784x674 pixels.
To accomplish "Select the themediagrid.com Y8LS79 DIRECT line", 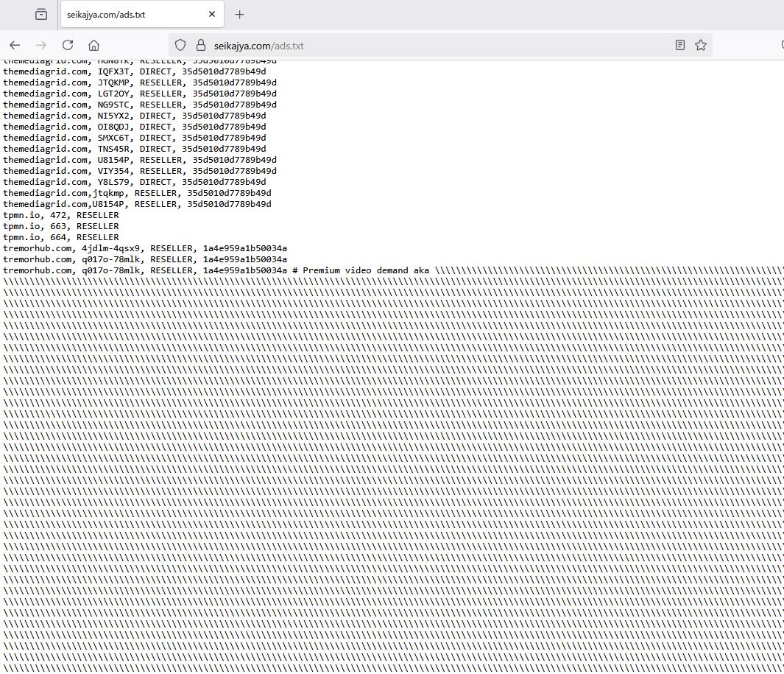I will [135, 182].
